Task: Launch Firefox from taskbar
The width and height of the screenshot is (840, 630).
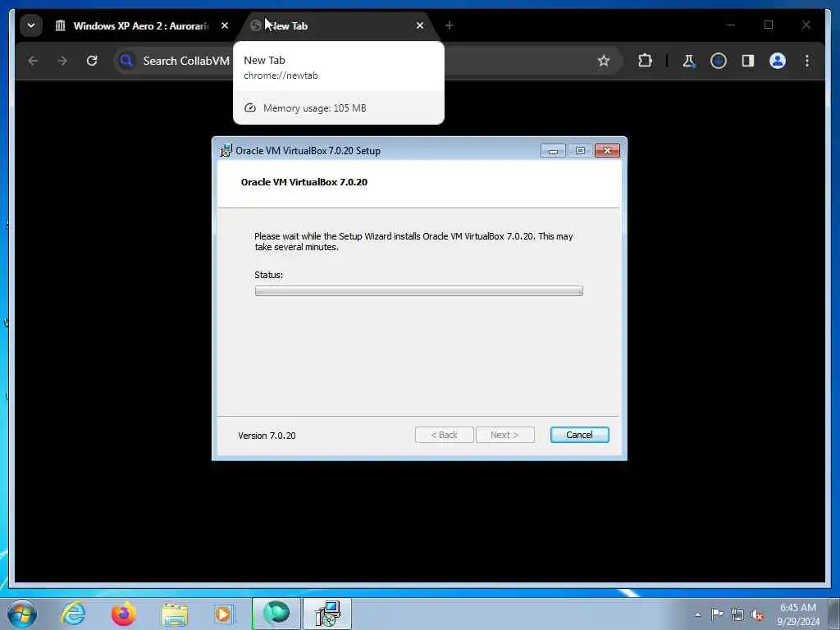Action: [123, 614]
